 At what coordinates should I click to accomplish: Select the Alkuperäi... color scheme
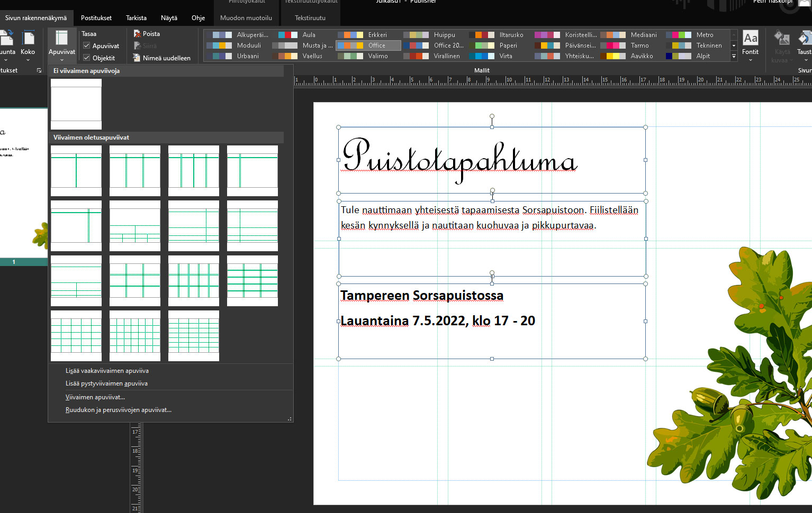coord(237,35)
